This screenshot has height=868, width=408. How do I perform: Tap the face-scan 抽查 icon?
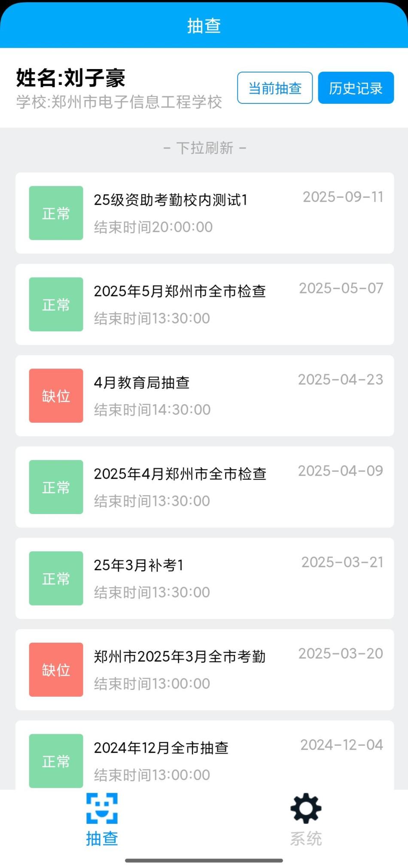click(102, 808)
